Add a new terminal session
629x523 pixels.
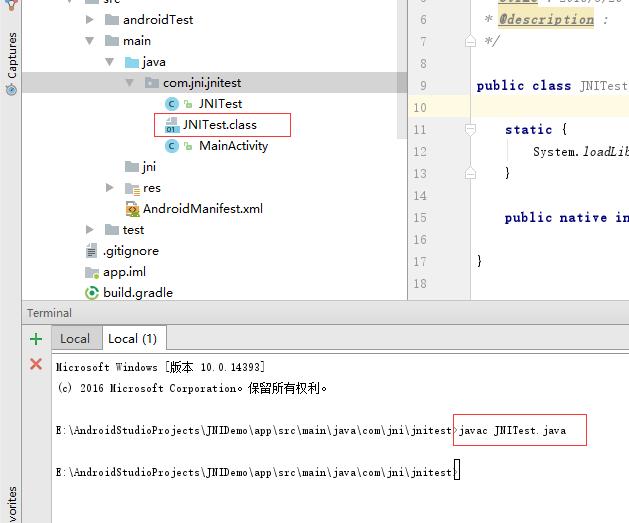pyautogui.click(x=36, y=339)
